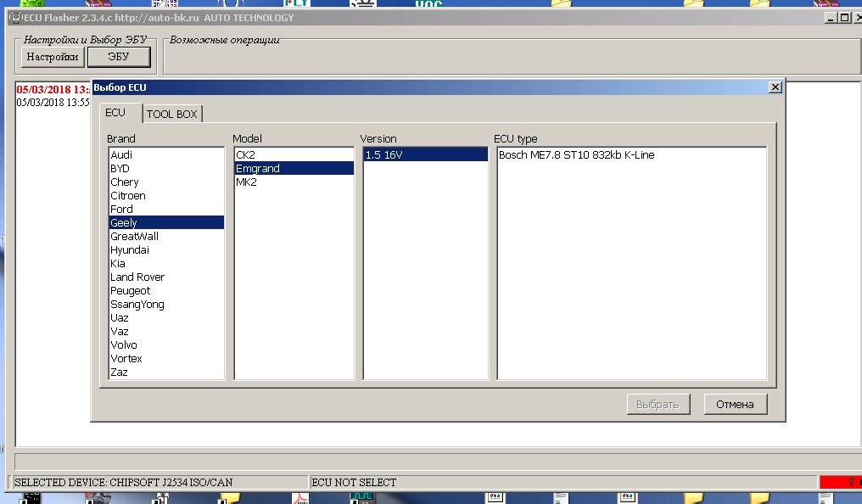This screenshot has height=504, width=862.
Task: Switch to the TOOL BOX tab
Action: coord(171,114)
